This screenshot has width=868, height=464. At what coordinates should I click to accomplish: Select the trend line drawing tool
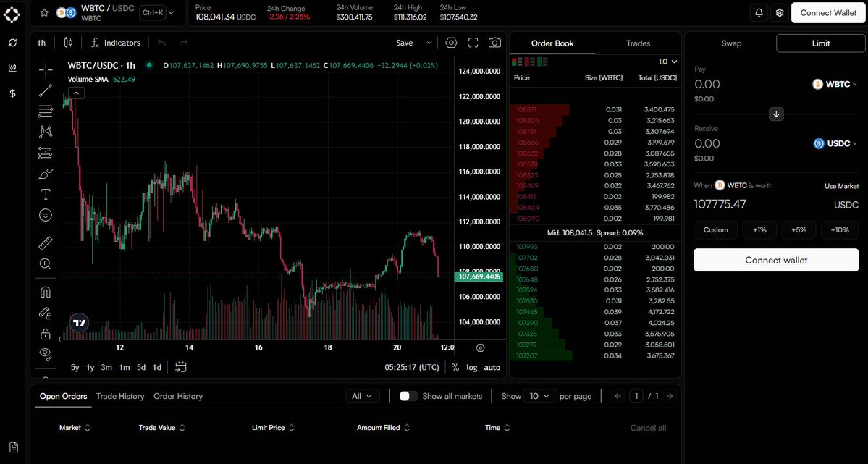point(46,90)
